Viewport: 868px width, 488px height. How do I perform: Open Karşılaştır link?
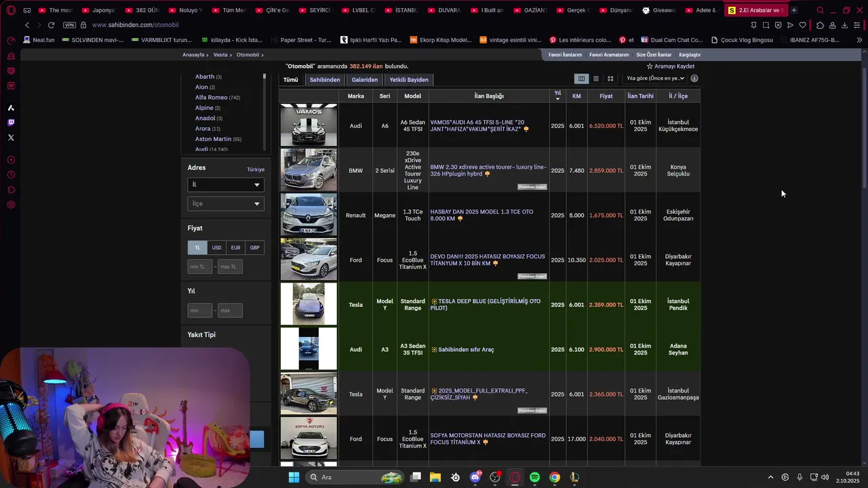(x=690, y=55)
